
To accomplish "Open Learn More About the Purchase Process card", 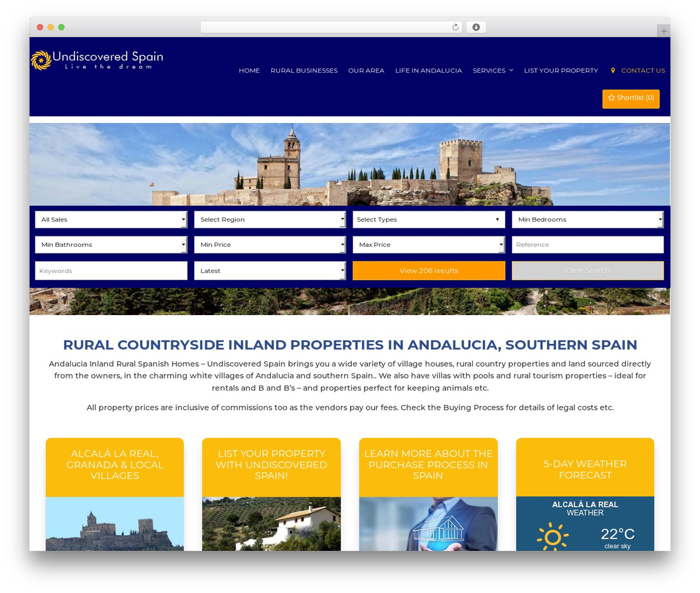I will pyautogui.click(x=428, y=465).
